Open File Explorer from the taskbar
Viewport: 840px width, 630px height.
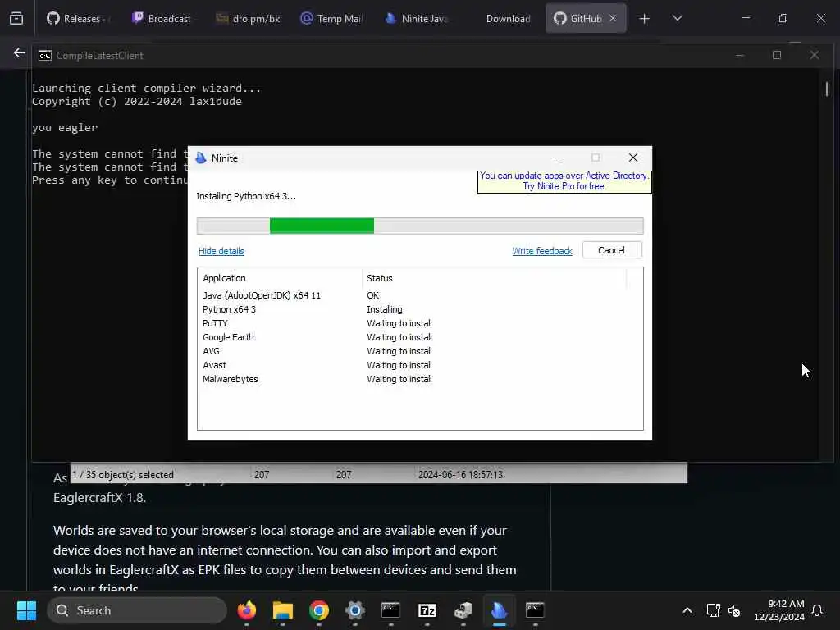point(283,610)
